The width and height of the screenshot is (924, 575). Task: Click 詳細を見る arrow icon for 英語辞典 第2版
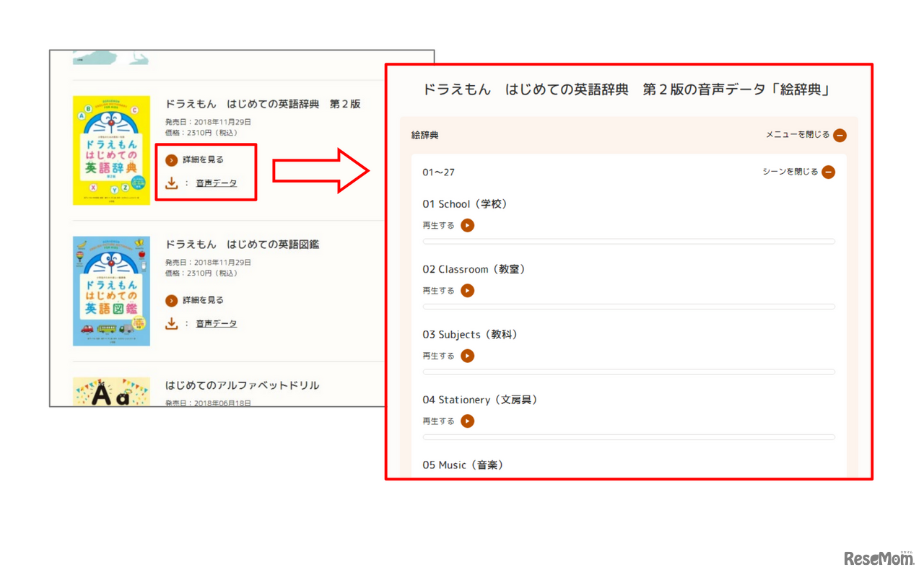171,159
